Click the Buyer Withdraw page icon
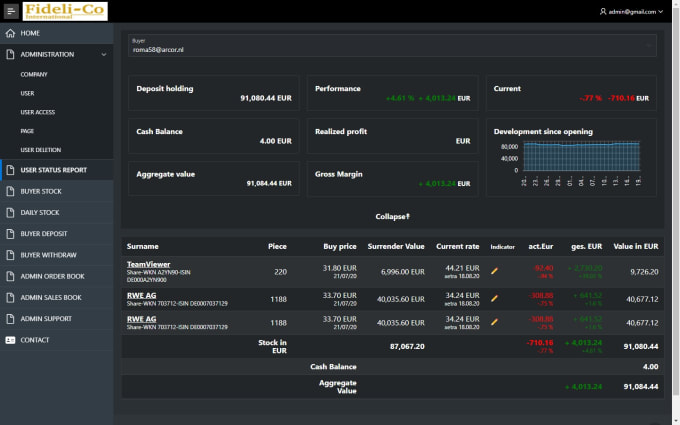Viewport: 680px width, 425px height. tap(10, 255)
